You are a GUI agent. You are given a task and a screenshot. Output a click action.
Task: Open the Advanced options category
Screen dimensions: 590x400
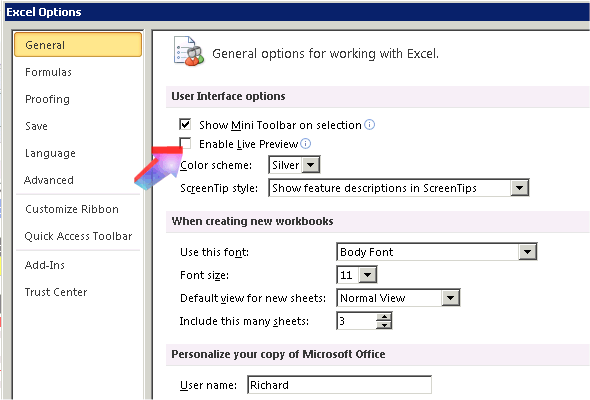click(49, 180)
